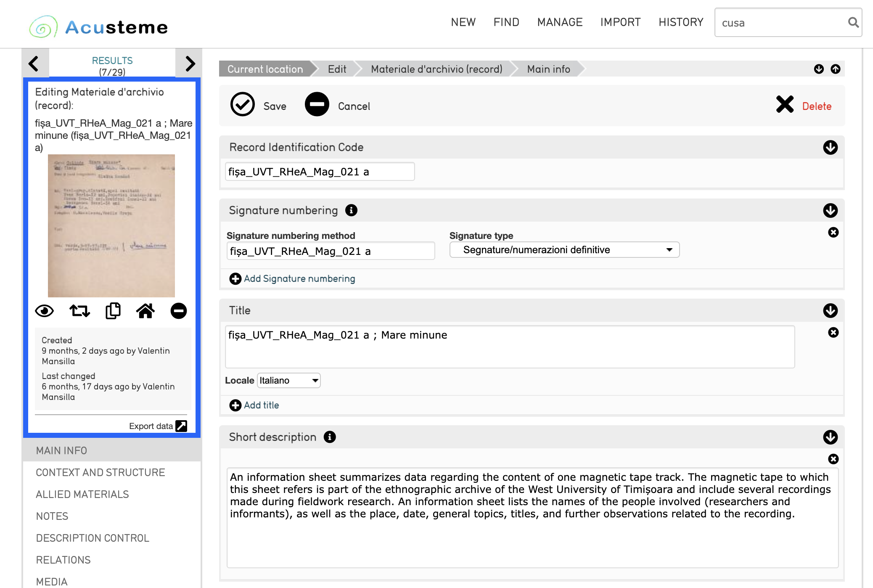Remove the signature numbering entry
Image resolution: width=873 pixels, height=588 pixels.
coord(833,232)
